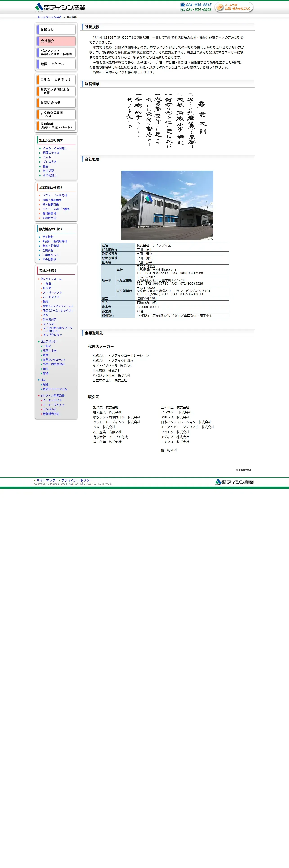Open よくあるご質問 (FAQ) menu item
The width and height of the screenshot is (289, 868).
(x=56, y=114)
